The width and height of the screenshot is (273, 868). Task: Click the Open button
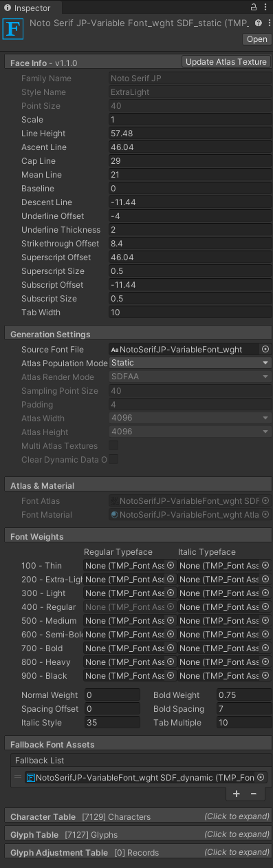coord(256,39)
